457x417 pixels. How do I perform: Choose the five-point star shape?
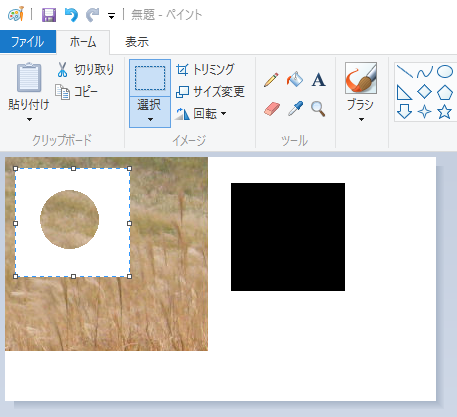click(x=444, y=112)
